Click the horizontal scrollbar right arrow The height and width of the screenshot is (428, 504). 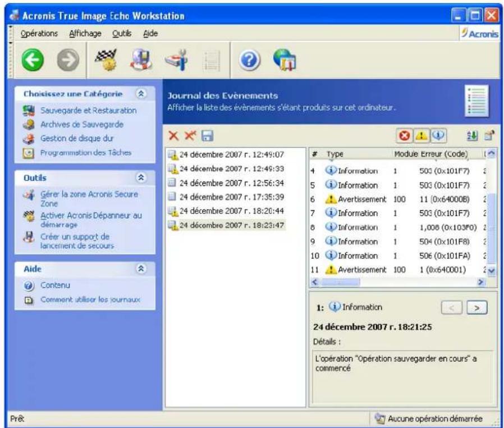(x=480, y=282)
